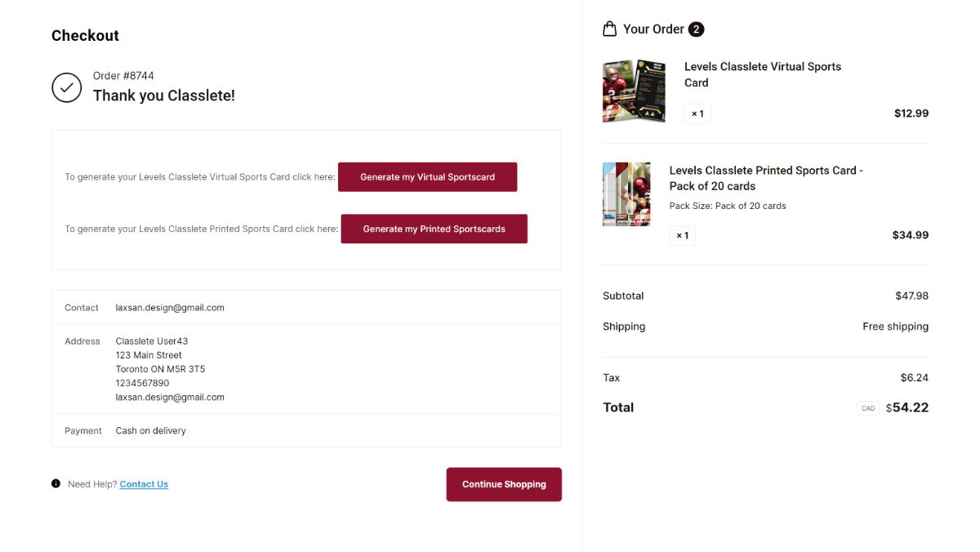
Task: Click the order item count badge
Action: click(x=696, y=29)
